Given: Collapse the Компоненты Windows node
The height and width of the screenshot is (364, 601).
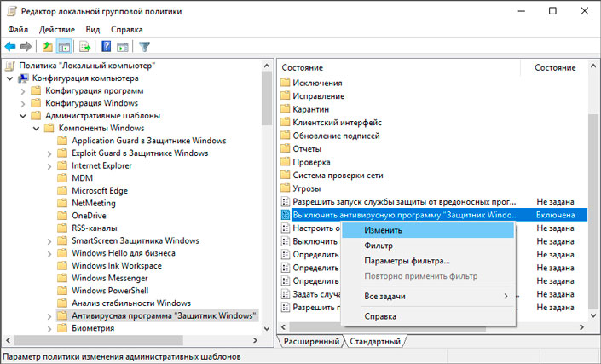Looking at the screenshot, I should pyautogui.click(x=36, y=129).
